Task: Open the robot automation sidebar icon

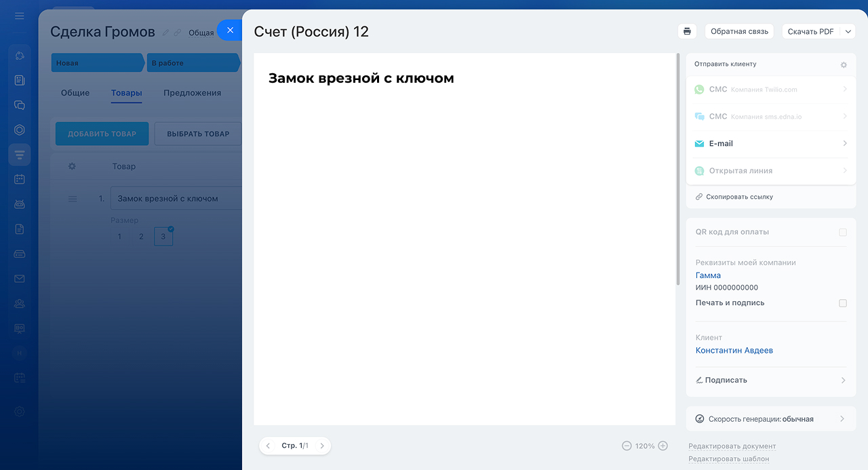Action: pyautogui.click(x=19, y=204)
